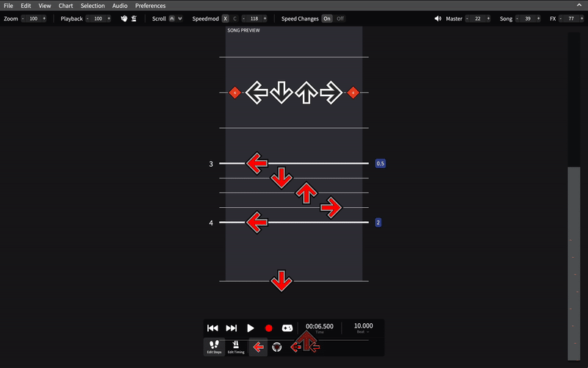The height and width of the screenshot is (368, 588).
Task: Open the Preferences menu
Action: (x=151, y=6)
